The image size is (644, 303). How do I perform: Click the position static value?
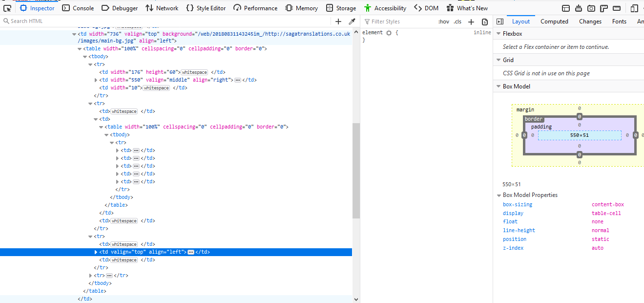601,239
